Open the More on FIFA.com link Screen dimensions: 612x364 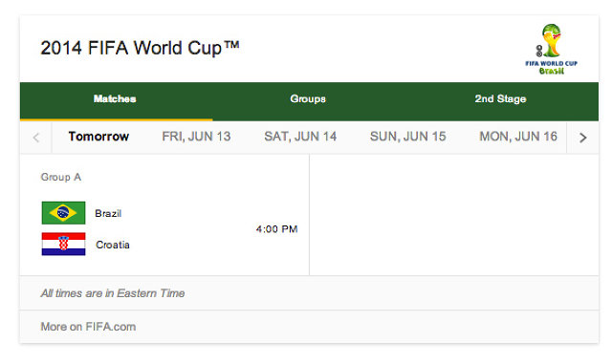click(88, 327)
